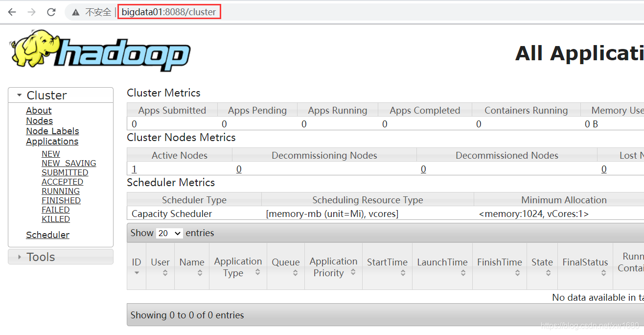Click the [memory-mb (unit=Mi), vcores] cell
The width and height of the screenshot is (644, 335).
click(332, 214)
